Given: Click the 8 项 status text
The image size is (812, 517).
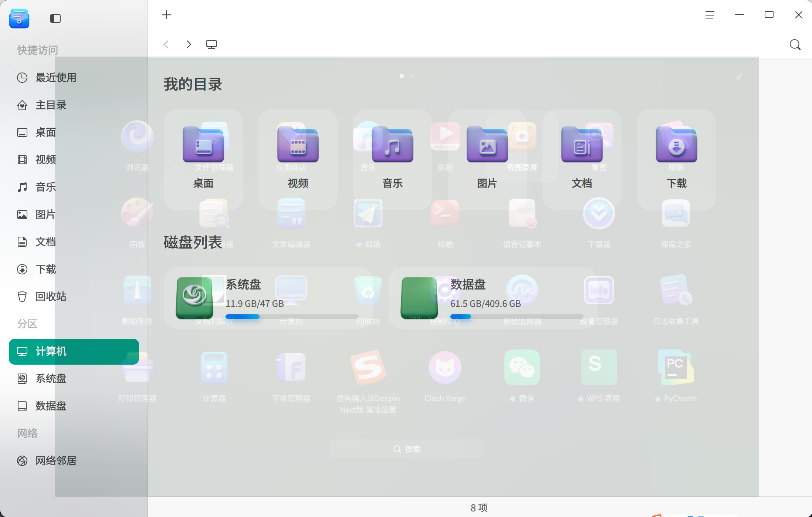Looking at the screenshot, I should tap(479, 508).
